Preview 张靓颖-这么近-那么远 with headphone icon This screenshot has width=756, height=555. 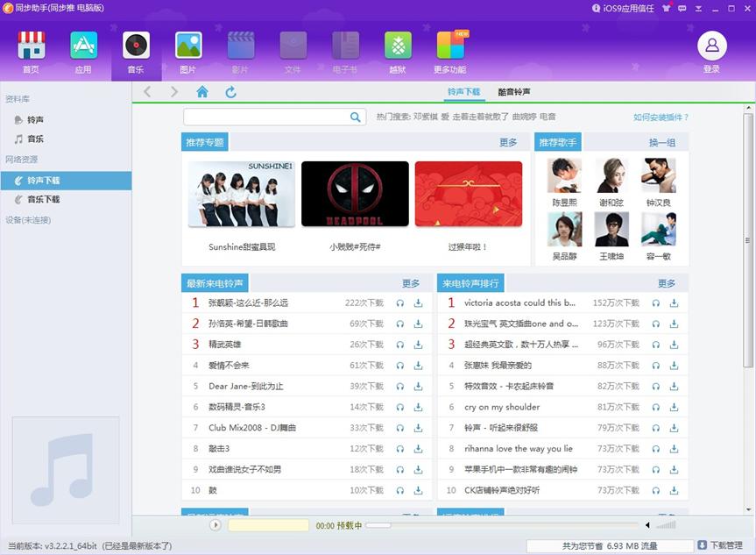[x=400, y=303]
